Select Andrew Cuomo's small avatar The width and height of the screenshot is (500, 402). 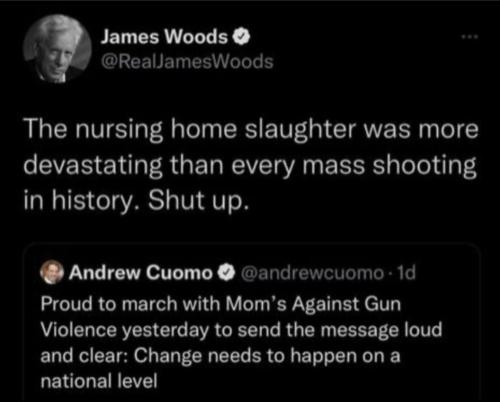52,273
